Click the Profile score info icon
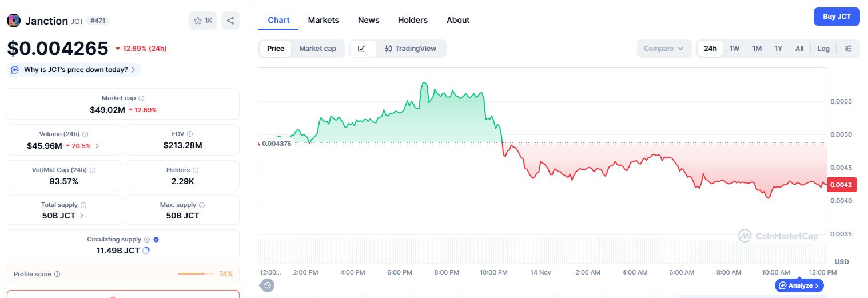 (57, 274)
